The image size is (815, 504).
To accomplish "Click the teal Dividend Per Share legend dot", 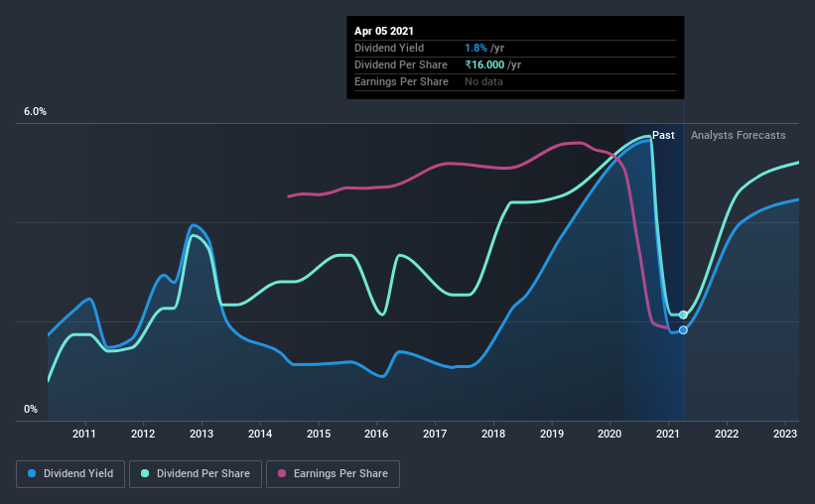I will pos(145,473).
